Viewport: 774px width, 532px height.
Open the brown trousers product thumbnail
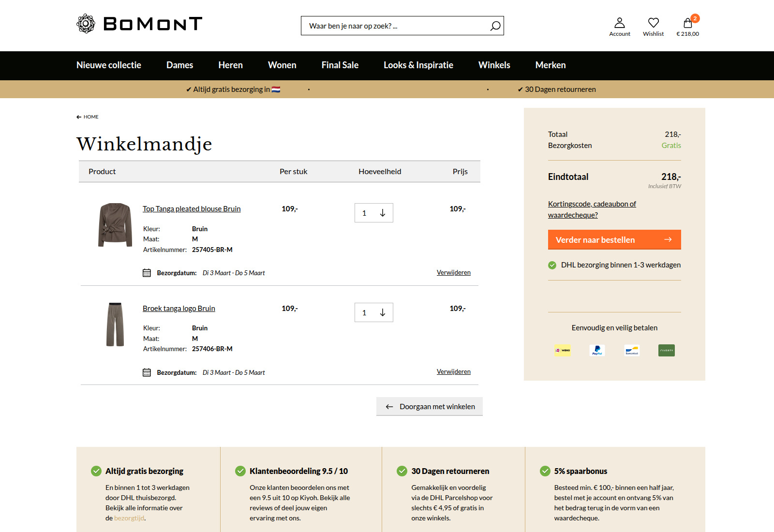pos(115,325)
